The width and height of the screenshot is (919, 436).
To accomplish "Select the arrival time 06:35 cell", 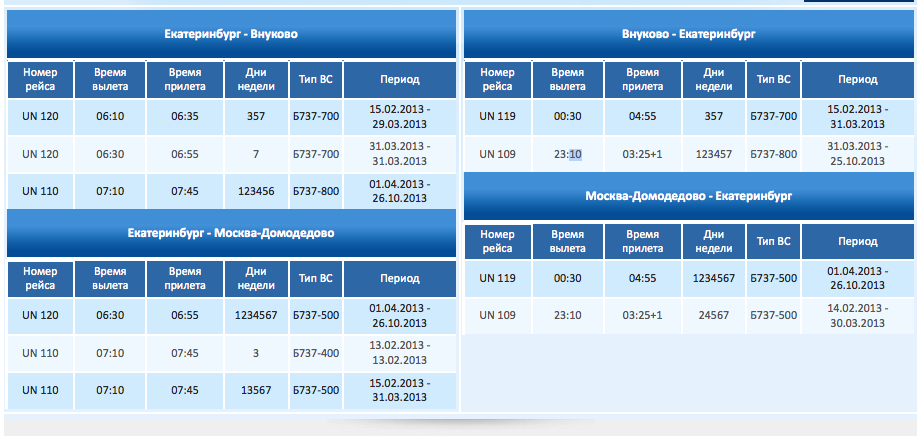I will point(185,116).
